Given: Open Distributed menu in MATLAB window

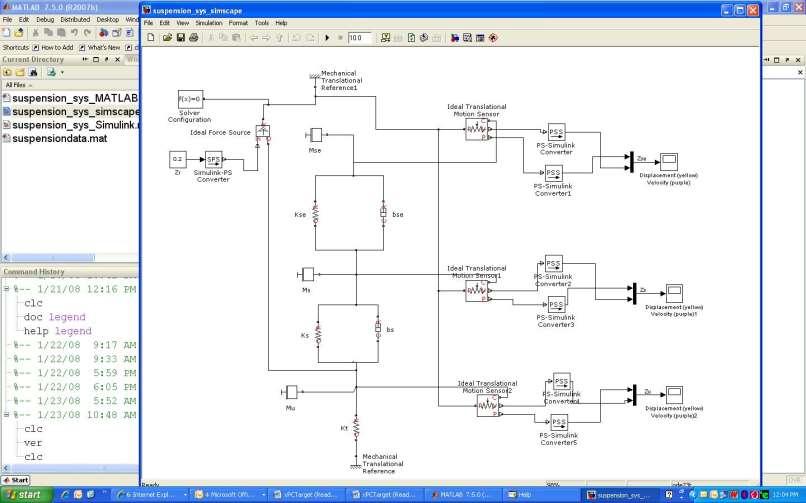Looking at the screenshot, I should click(75, 20).
